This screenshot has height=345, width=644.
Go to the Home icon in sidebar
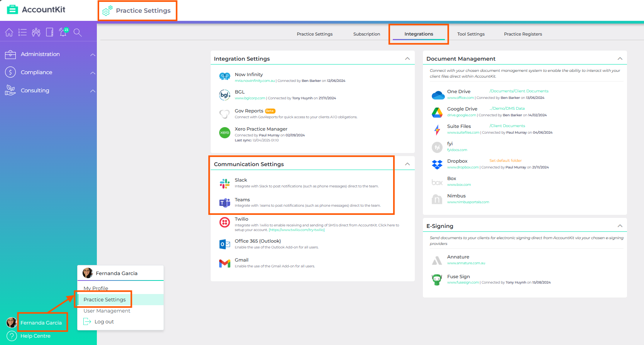[9, 32]
